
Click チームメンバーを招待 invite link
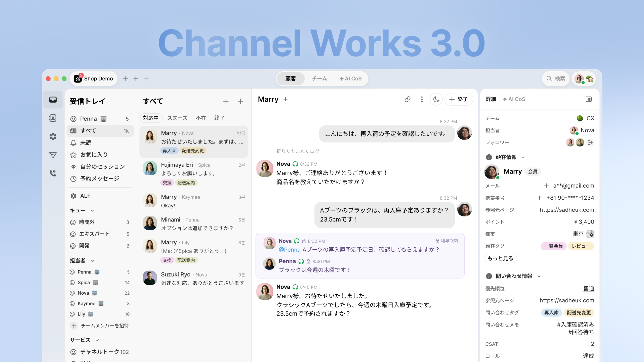(105, 326)
